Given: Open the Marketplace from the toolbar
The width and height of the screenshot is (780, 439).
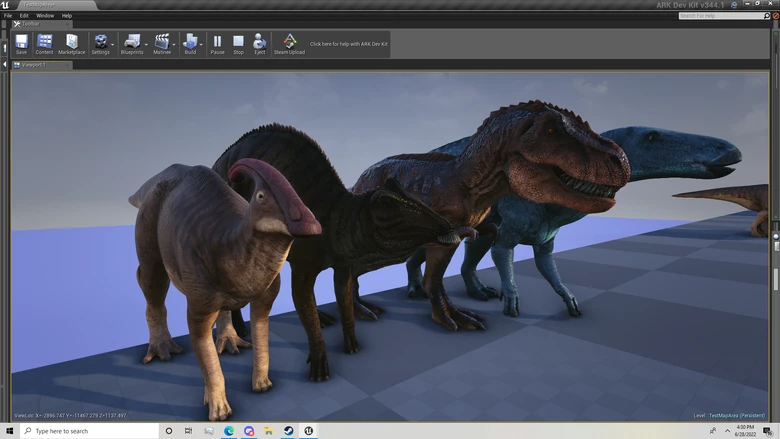Looking at the screenshot, I should pos(72,43).
